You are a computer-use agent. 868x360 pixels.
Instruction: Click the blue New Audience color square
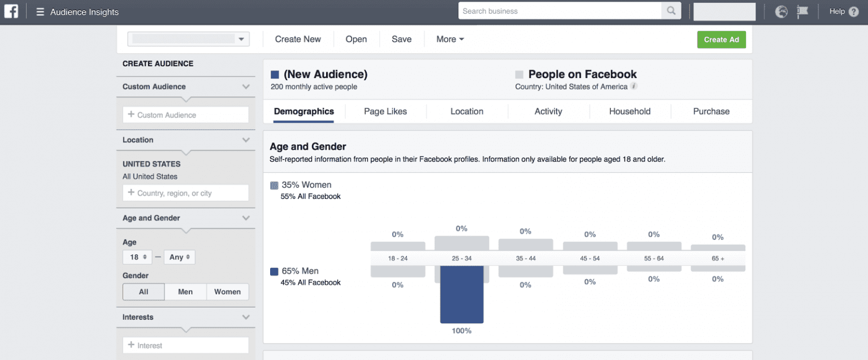tap(275, 74)
